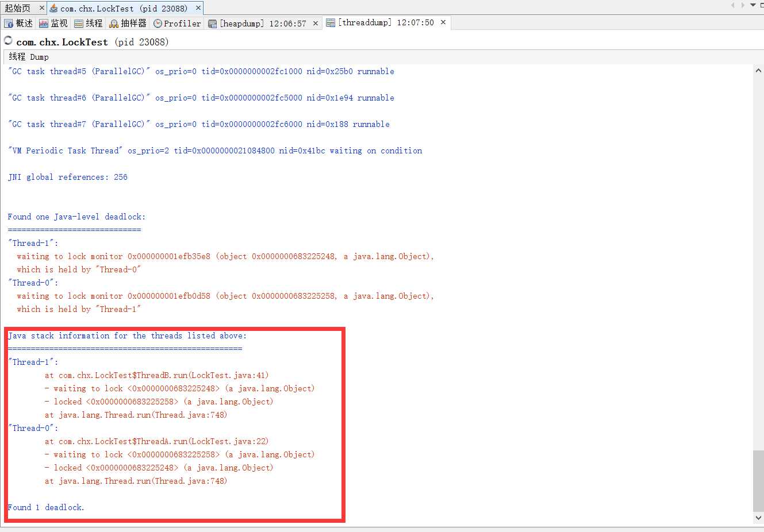Click 'locked <0x0000000683225258>' line
This screenshot has height=532, width=764.
[159, 402]
